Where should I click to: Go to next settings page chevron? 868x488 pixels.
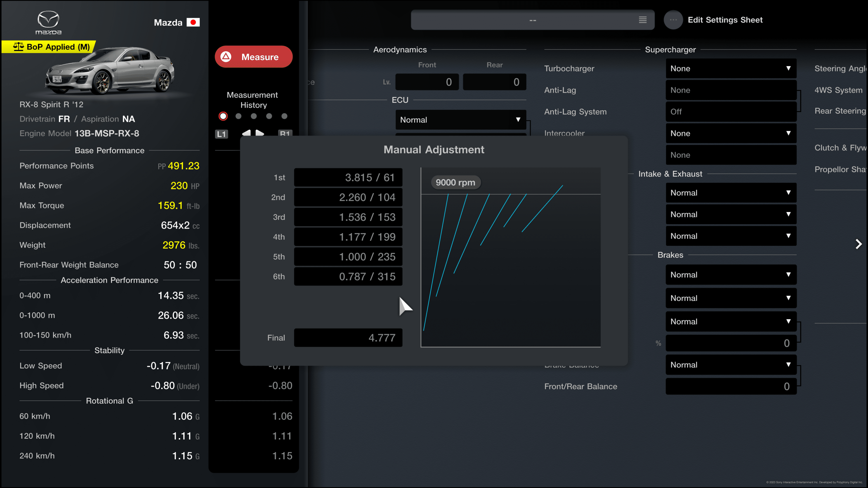click(x=859, y=244)
